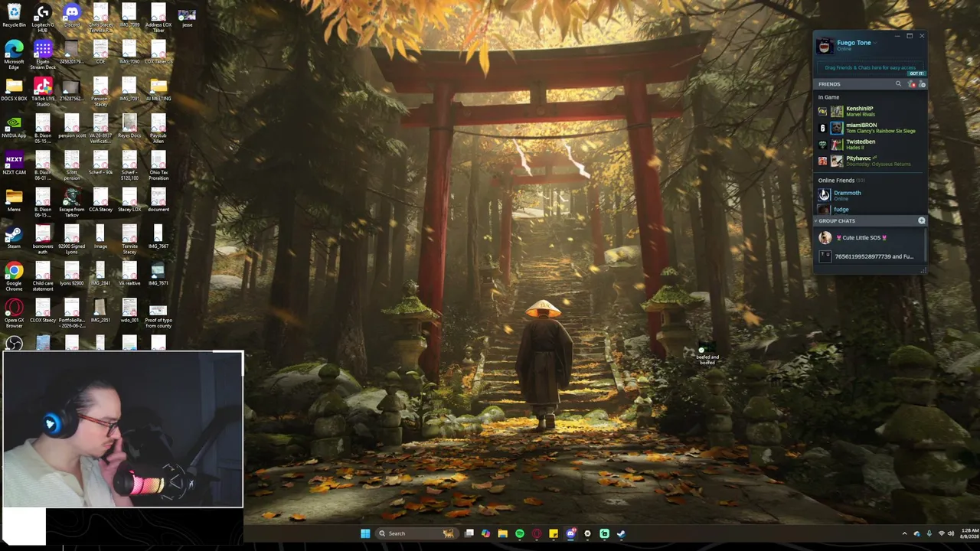Open the Cute Little SOS group chat

[871, 238]
